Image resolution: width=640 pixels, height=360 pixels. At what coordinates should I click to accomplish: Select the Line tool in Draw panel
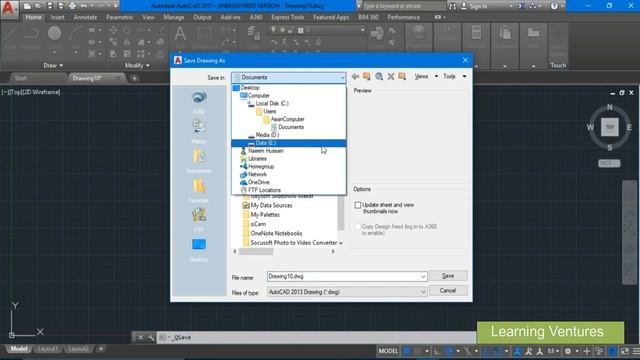tap(11, 38)
